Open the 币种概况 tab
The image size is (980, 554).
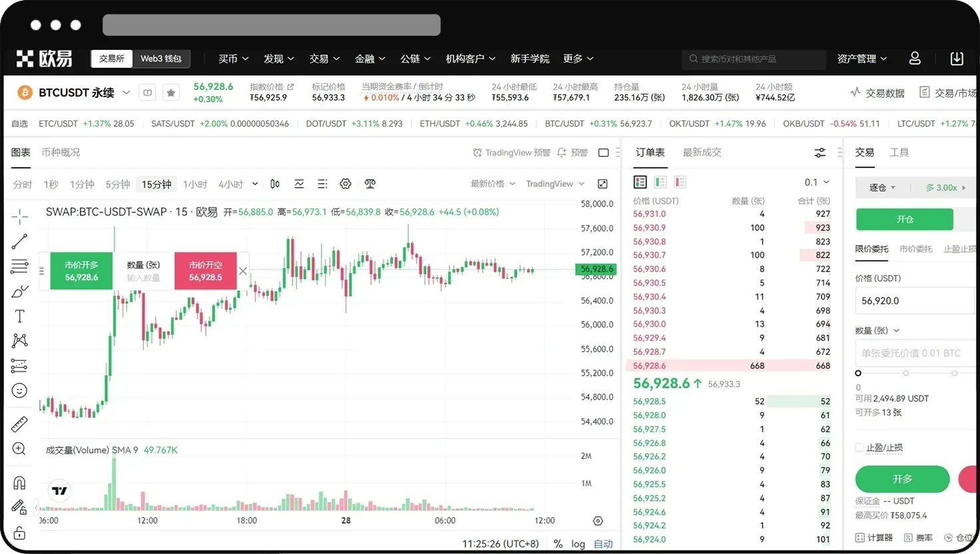pos(61,152)
